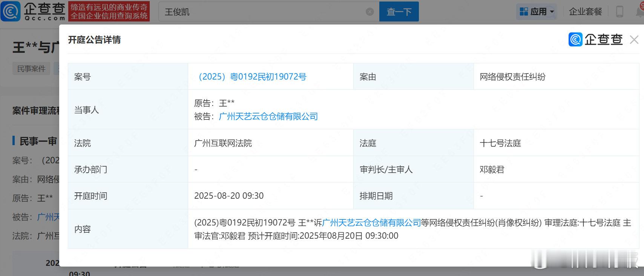The width and height of the screenshot is (644, 276).
Task: Select the judge name 邓毅君
Action: (492, 169)
